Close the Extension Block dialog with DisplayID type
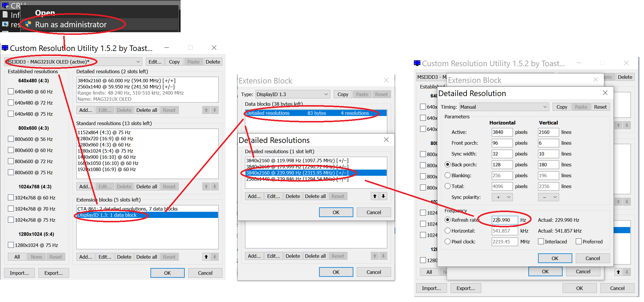This screenshot has width=644, height=302. [386, 80]
